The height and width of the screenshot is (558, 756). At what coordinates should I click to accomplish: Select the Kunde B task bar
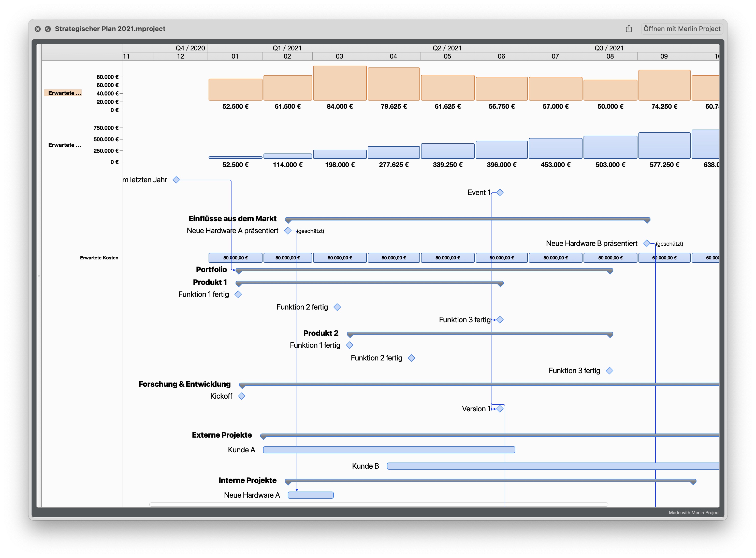(554, 466)
